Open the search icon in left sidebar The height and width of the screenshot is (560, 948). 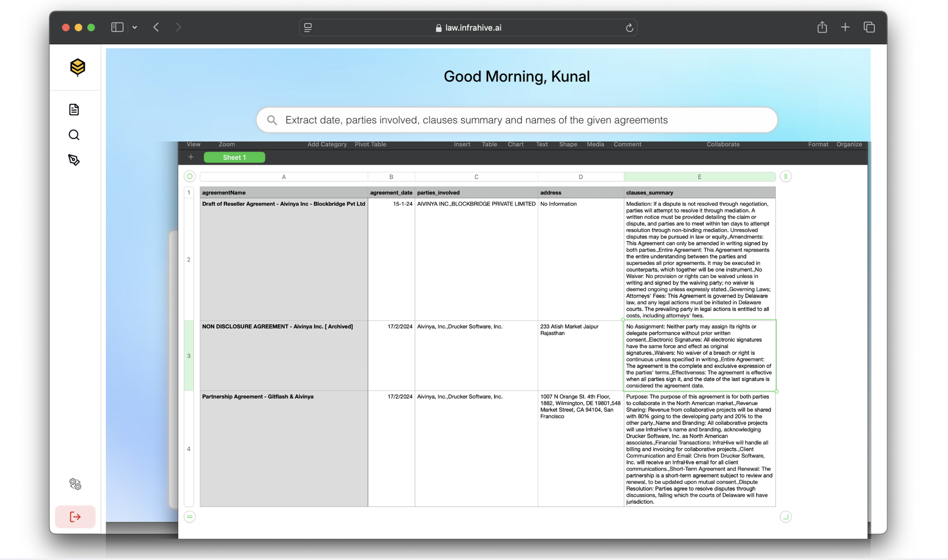(x=74, y=135)
